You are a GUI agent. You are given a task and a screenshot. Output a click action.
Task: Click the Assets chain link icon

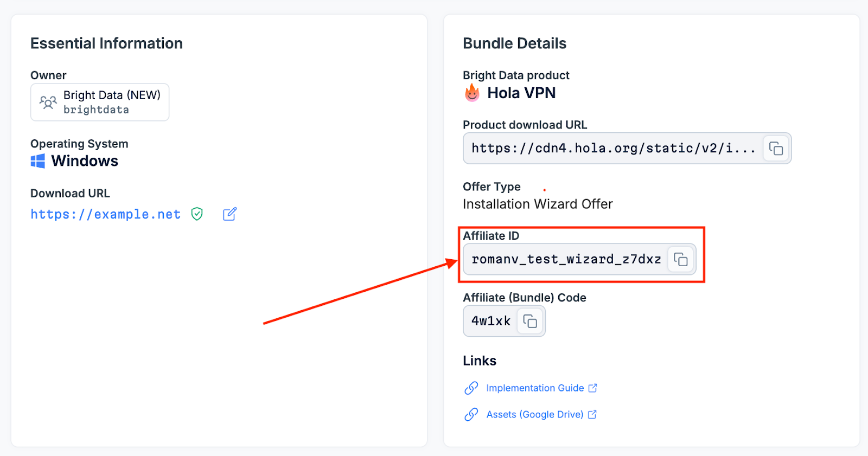point(471,415)
